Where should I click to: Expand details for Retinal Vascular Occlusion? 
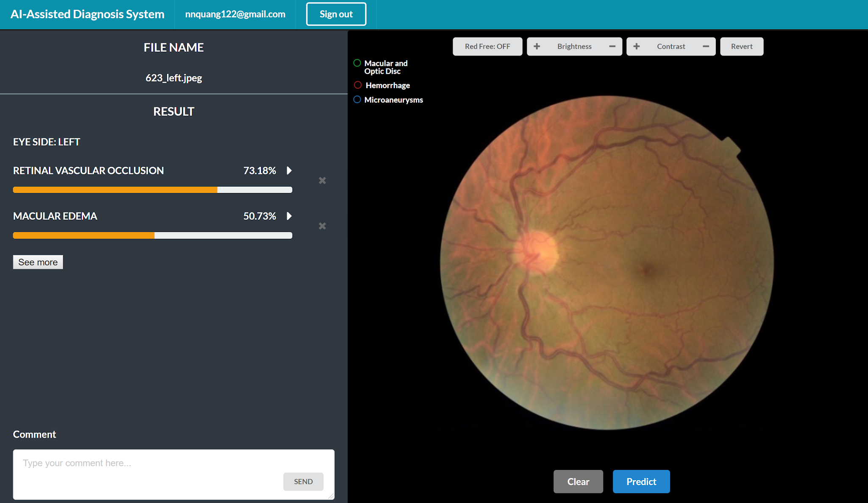pos(289,170)
